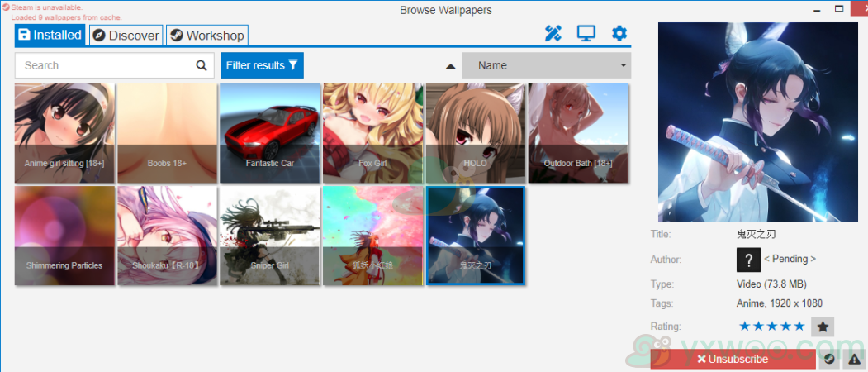Click the star favorite button beside rating
Image resolution: width=868 pixels, height=372 pixels.
coord(823,327)
